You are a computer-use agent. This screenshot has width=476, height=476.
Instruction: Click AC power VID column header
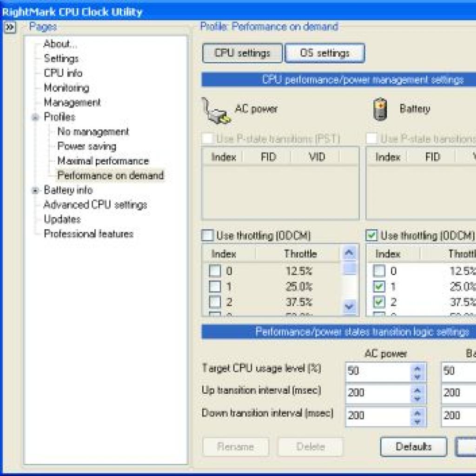(x=316, y=157)
